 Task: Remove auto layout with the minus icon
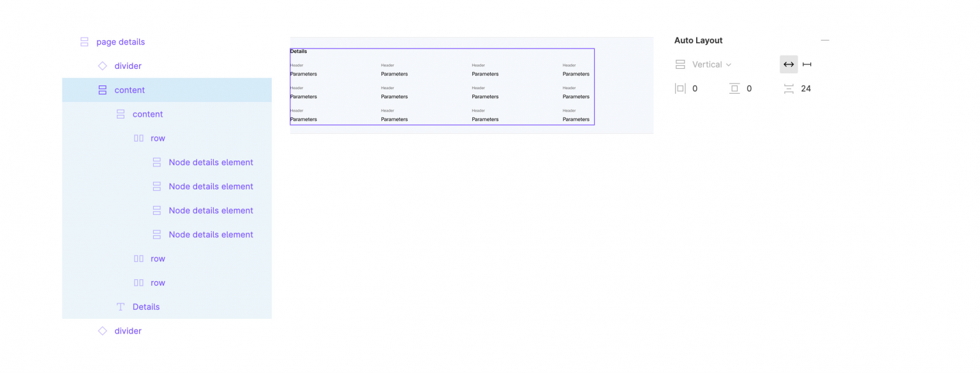[825, 40]
